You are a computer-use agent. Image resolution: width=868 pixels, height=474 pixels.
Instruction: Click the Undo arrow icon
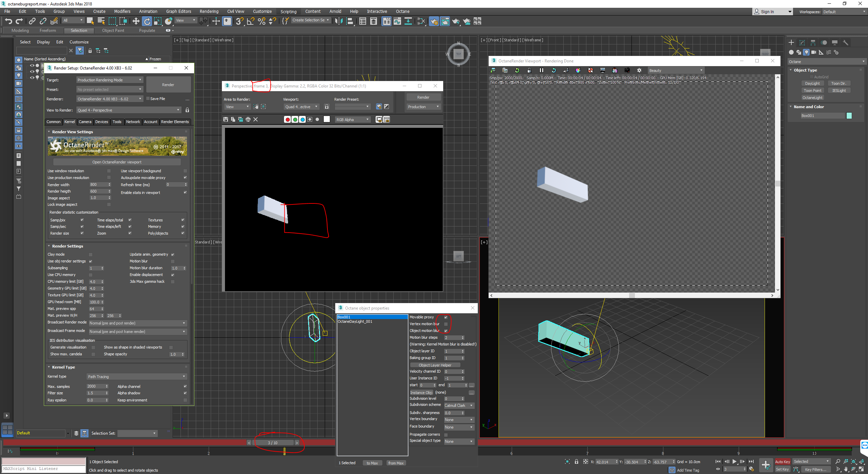[8, 21]
